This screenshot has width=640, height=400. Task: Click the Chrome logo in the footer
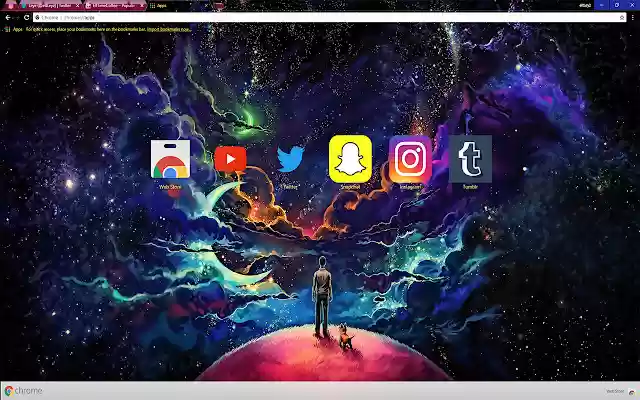click(x=23, y=391)
